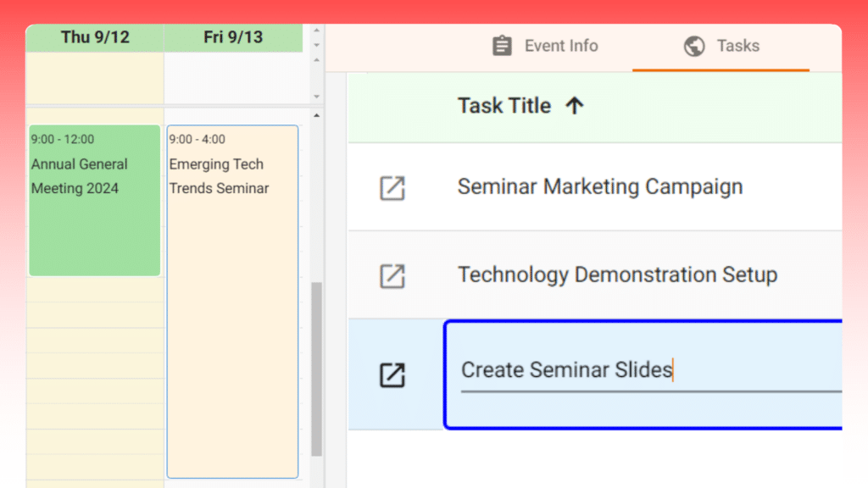Select the Thu 9/12 day header
Image resolution: width=868 pixels, height=488 pixels.
coord(95,37)
